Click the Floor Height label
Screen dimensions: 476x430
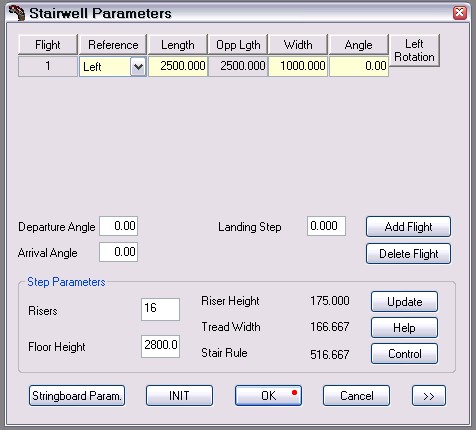coord(57,347)
